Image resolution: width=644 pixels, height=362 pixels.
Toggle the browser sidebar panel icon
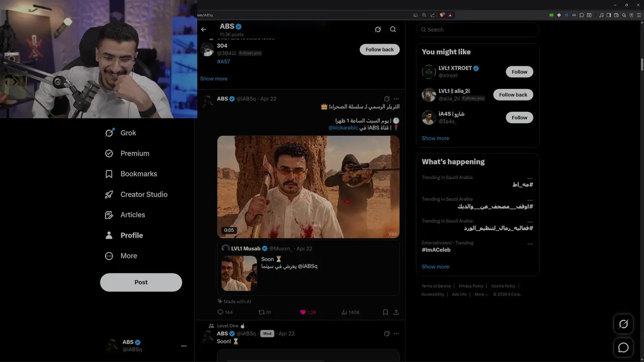pyautogui.click(x=608, y=15)
